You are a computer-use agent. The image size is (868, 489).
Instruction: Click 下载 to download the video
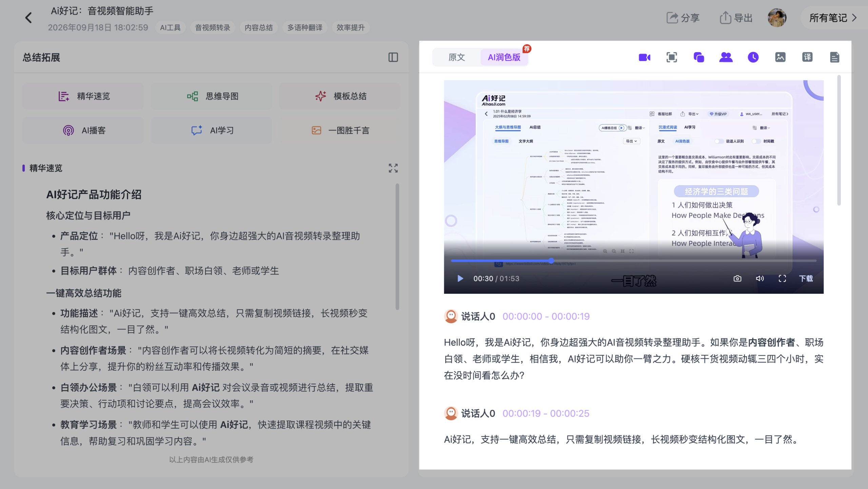pyautogui.click(x=806, y=279)
